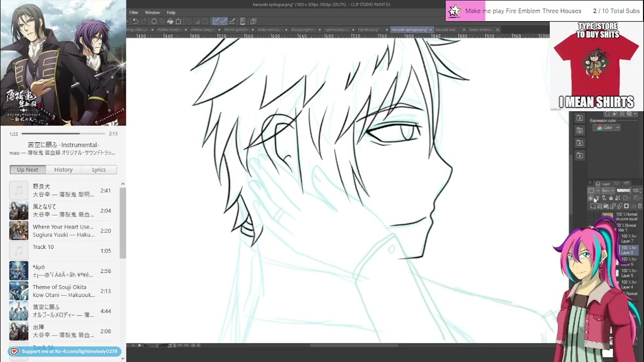Play the queued track 'Track 10'

[64, 251]
